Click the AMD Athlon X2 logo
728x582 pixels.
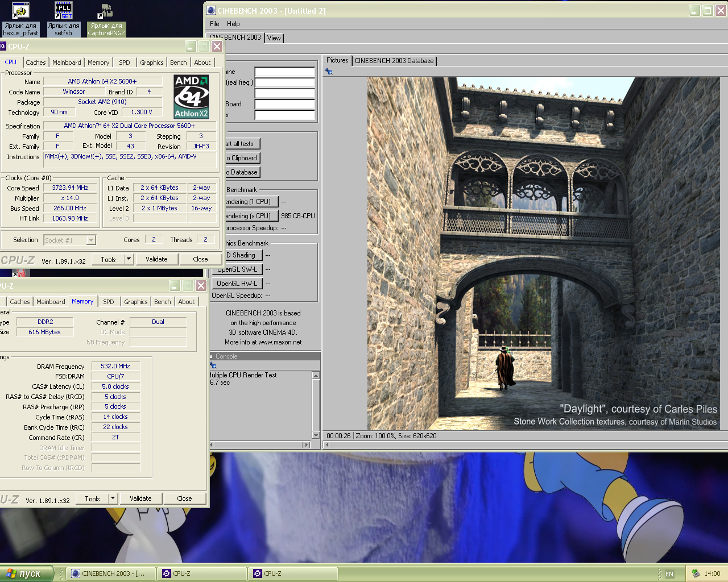[x=191, y=96]
